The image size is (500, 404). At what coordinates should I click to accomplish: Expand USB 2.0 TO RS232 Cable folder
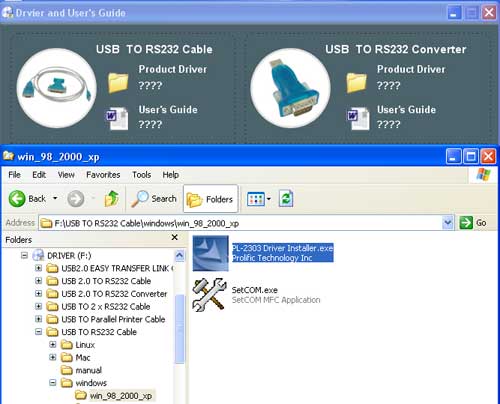(38, 281)
